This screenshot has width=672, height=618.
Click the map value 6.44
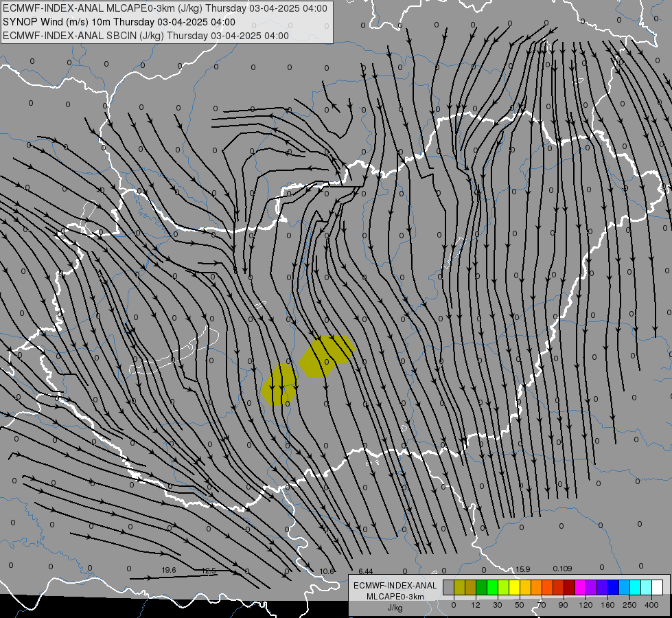pos(366,571)
